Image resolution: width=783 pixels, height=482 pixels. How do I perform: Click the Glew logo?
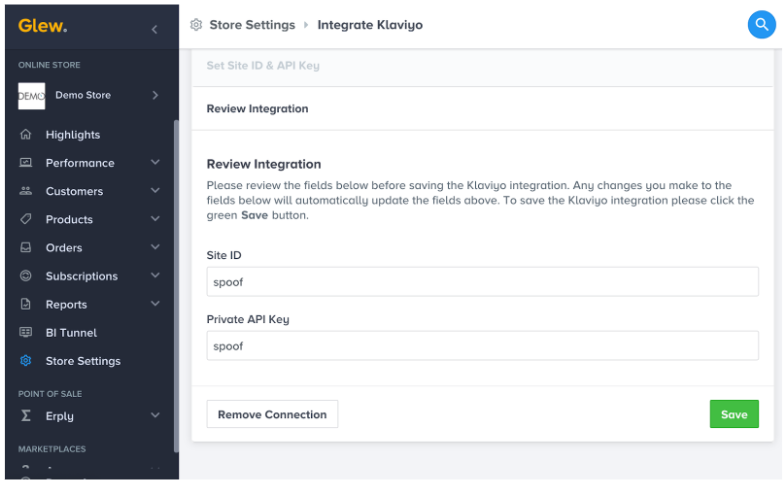click(x=42, y=26)
